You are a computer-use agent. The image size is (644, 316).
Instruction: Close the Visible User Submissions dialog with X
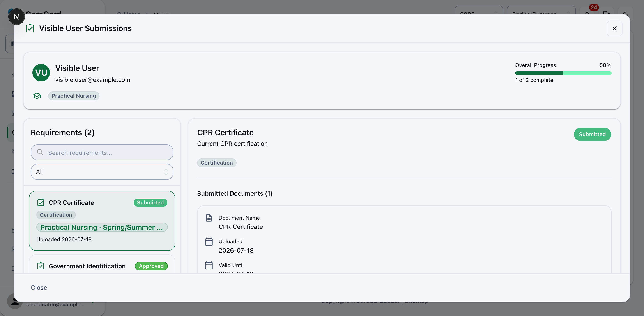tap(614, 28)
